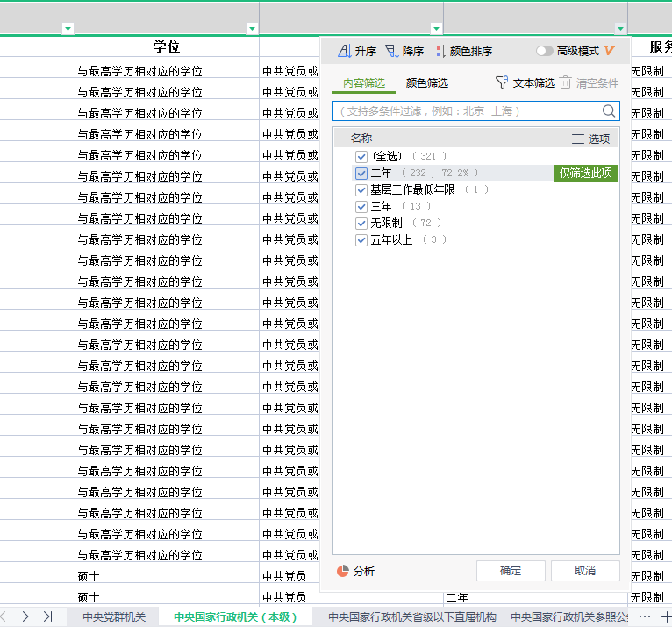
Task: Click the search magnifier icon in filter box
Action: tap(609, 111)
